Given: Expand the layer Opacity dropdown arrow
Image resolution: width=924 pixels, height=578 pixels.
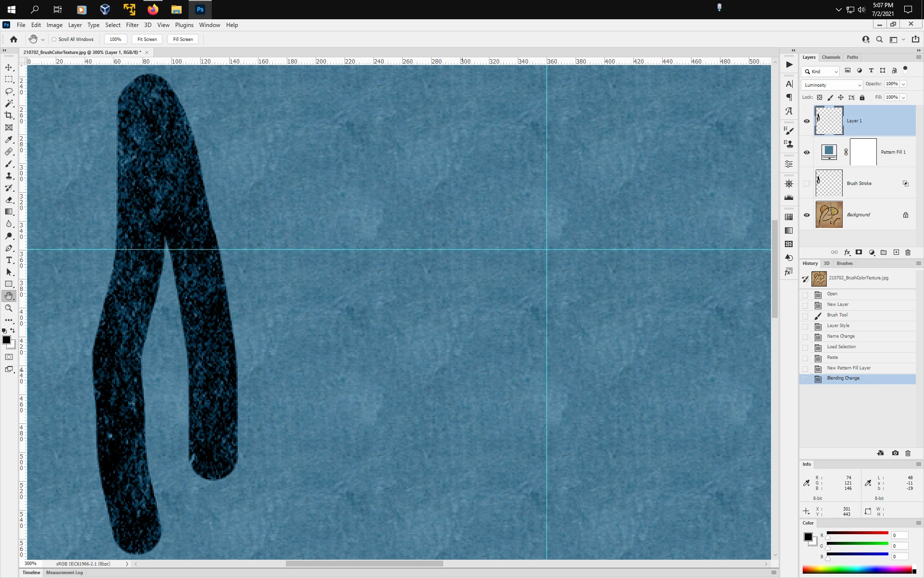Looking at the screenshot, I should 904,84.
